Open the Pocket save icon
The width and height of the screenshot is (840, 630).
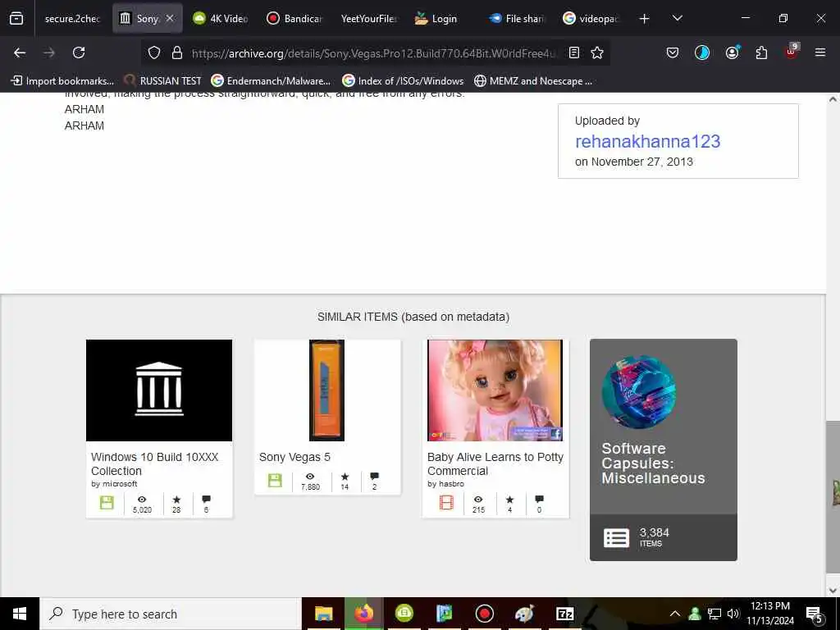point(673,52)
